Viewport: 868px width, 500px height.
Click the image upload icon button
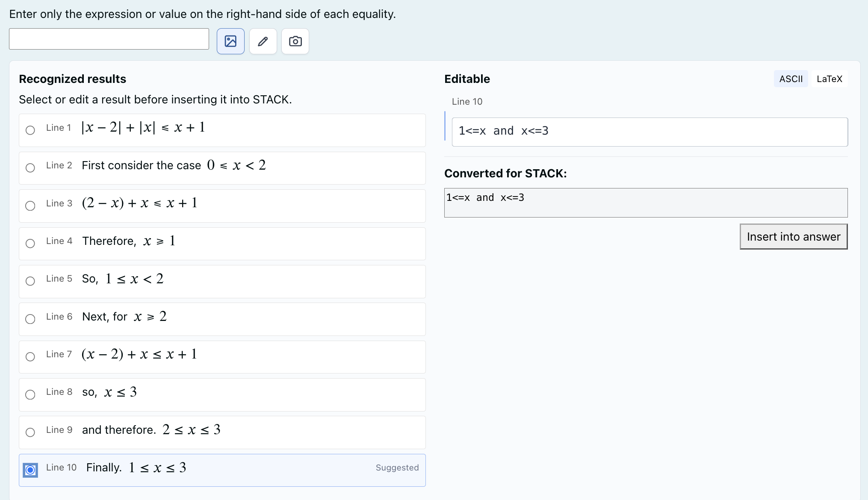pyautogui.click(x=230, y=41)
